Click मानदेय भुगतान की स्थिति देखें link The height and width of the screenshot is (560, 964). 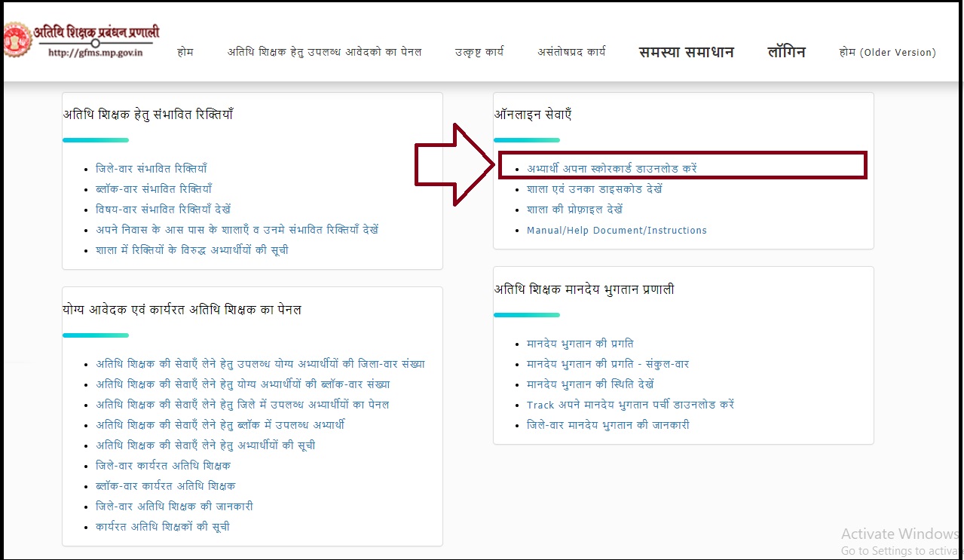click(590, 384)
